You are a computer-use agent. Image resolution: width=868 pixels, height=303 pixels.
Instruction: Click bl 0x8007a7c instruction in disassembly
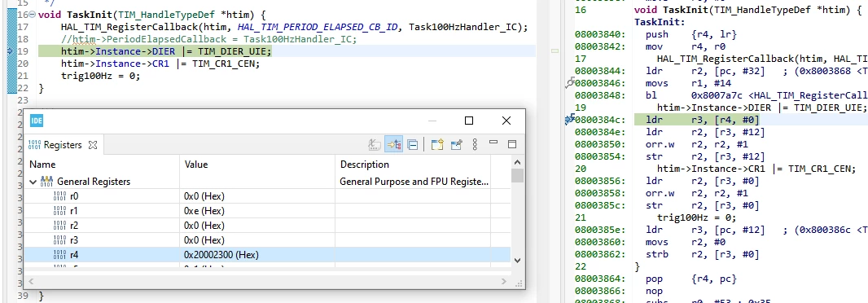tap(756, 95)
